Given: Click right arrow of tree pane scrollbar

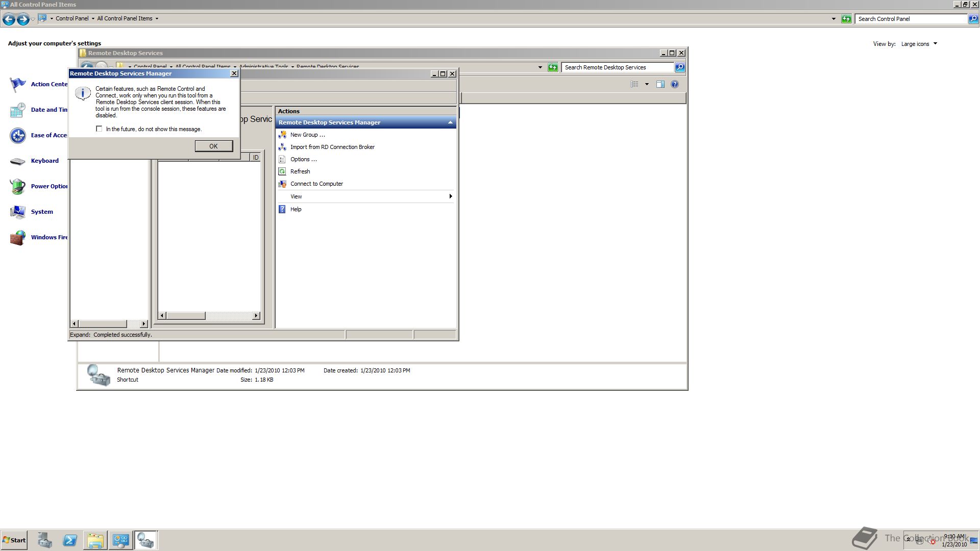Looking at the screenshot, I should point(143,324).
